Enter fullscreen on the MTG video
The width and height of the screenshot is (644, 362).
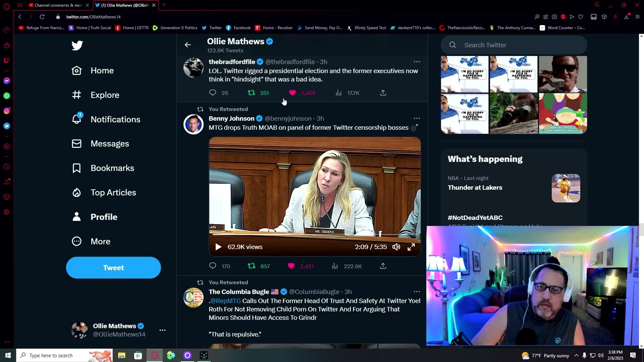(x=411, y=247)
